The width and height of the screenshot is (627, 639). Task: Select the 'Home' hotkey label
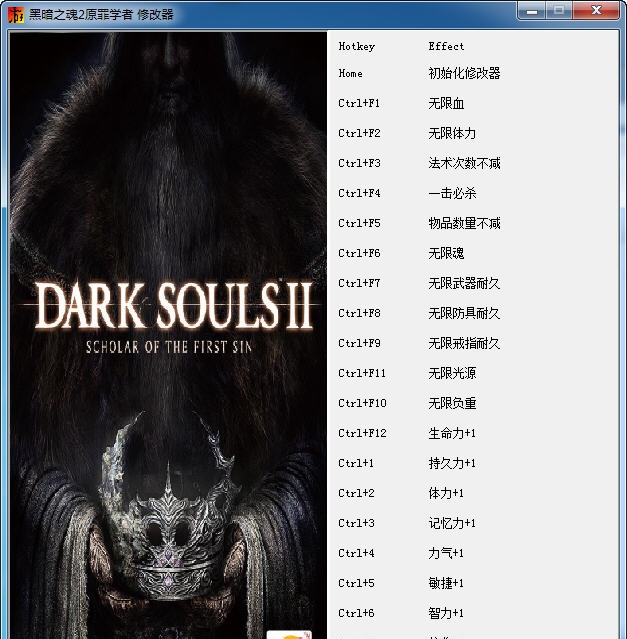point(350,73)
